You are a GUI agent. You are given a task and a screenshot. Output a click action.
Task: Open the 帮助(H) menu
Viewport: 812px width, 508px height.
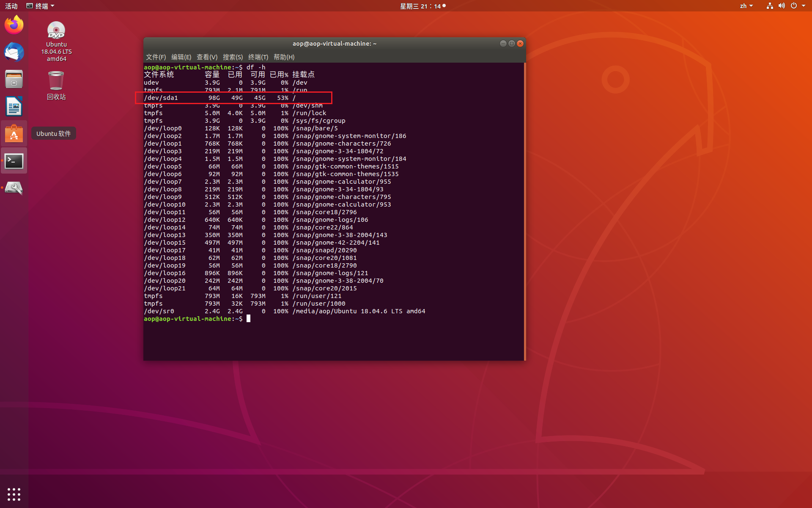coord(284,57)
